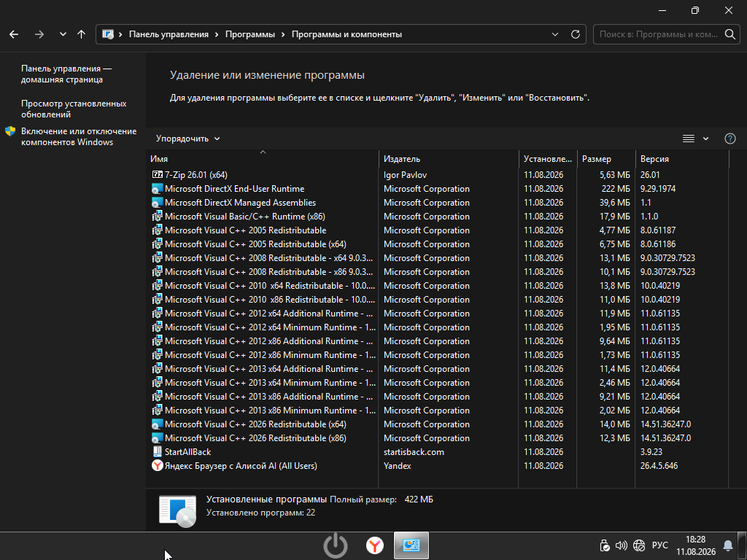Go up one level with the up arrow

(82, 34)
